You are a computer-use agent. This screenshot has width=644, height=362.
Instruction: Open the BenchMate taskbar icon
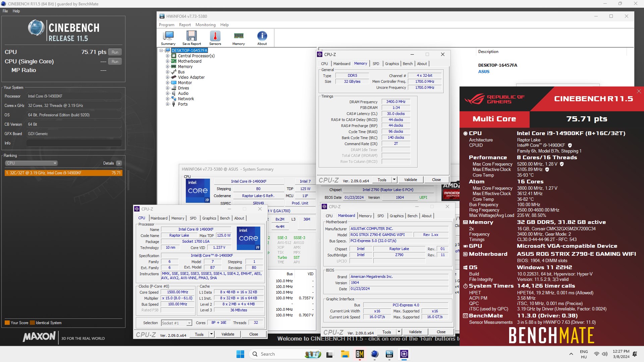click(360, 354)
